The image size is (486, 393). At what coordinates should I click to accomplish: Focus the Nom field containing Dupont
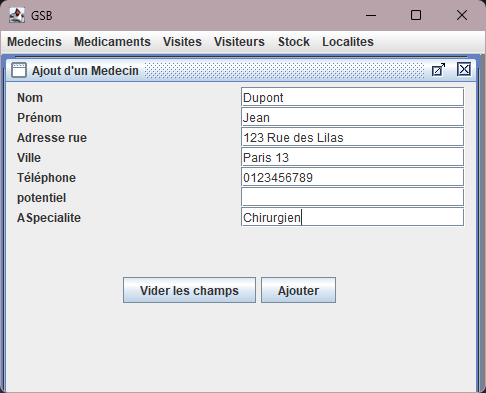pyautogui.click(x=352, y=97)
